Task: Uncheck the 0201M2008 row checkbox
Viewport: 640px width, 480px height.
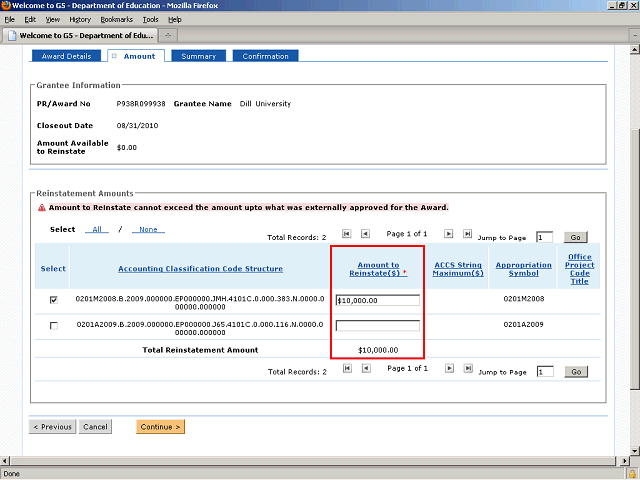Action: click(x=53, y=299)
